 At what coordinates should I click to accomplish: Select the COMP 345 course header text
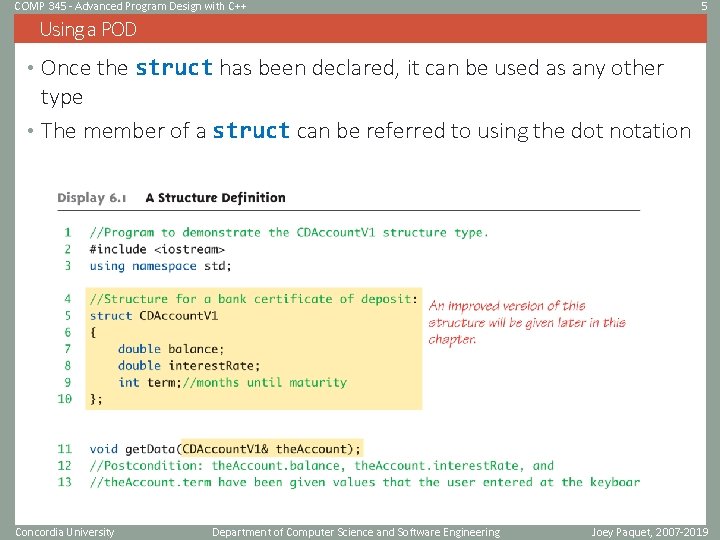pyautogui.click(x=130, y=6)
